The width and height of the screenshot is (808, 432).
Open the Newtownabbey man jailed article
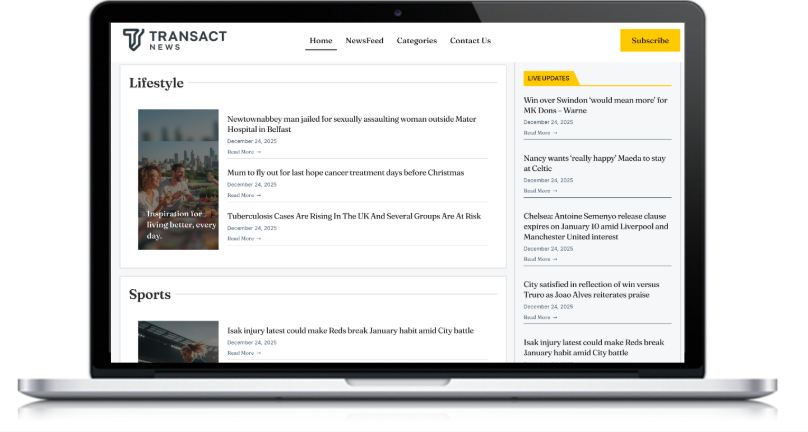(351, 124)
